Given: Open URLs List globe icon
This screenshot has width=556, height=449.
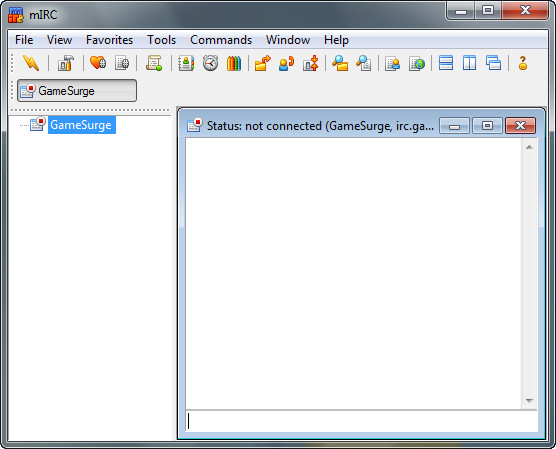Looking at the screenshot, I should (x=417, y=63).
